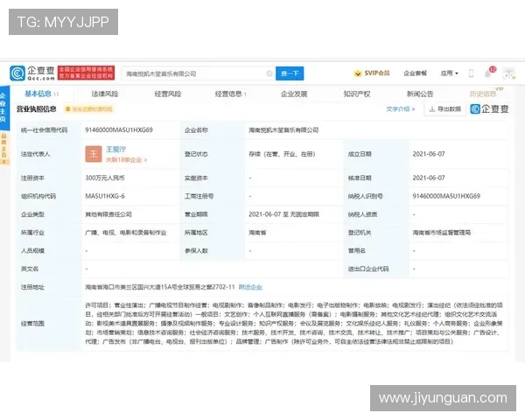Click credit code 91460000MA5U1HXG69 in first row
Viewport: 525px width, 420px height.
click(119, 130)
